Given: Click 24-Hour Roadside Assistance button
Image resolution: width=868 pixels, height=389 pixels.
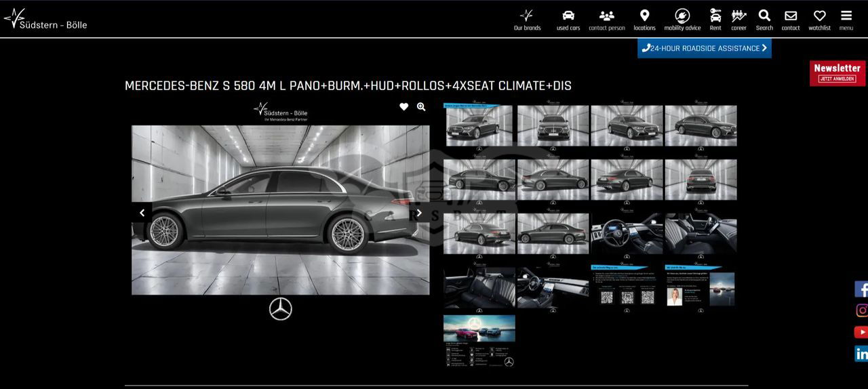Looking at the screenshot, I should (x=705, y=48).
